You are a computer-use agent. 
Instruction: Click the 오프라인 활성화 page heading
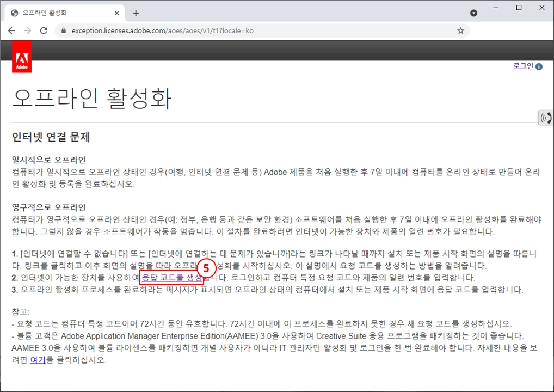91,98
